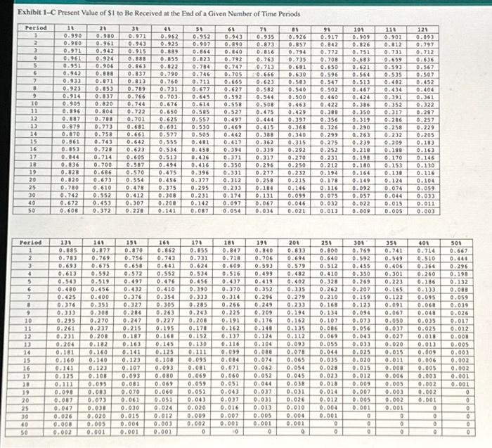Click 0.133 for period 6 at 40%
Image resolution: width=492 pixels, height=448 pixels.
[x=427, y=290]
